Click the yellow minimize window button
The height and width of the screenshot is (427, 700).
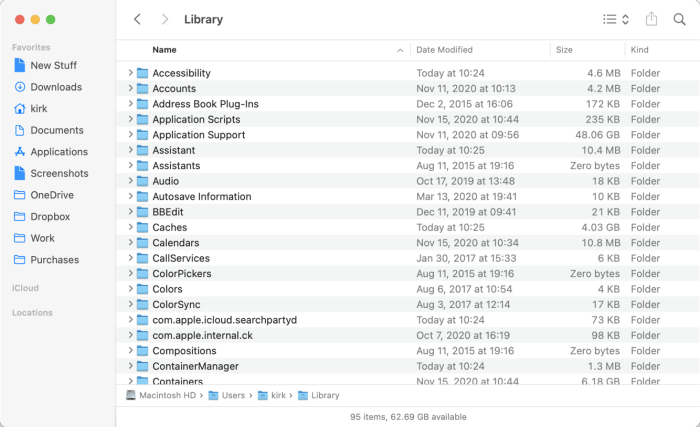click(x=35, y=19)
